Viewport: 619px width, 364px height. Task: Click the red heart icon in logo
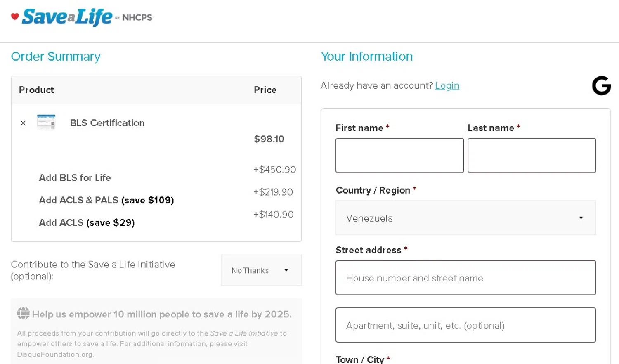click(x=15, y=17)
